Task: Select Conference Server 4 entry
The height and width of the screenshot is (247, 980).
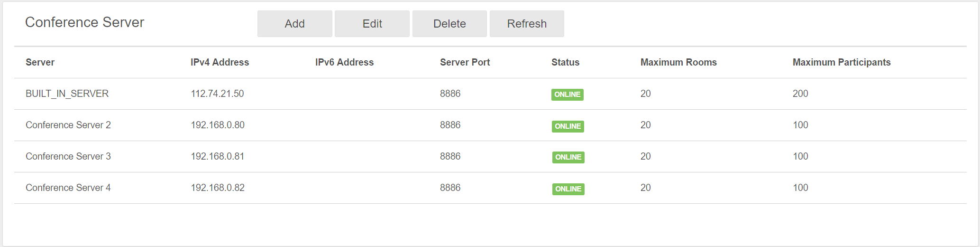Action: point(68,188)
